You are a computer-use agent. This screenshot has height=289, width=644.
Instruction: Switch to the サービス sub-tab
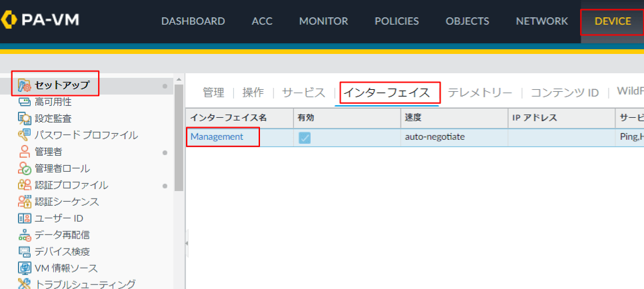[x=303, y=93]
